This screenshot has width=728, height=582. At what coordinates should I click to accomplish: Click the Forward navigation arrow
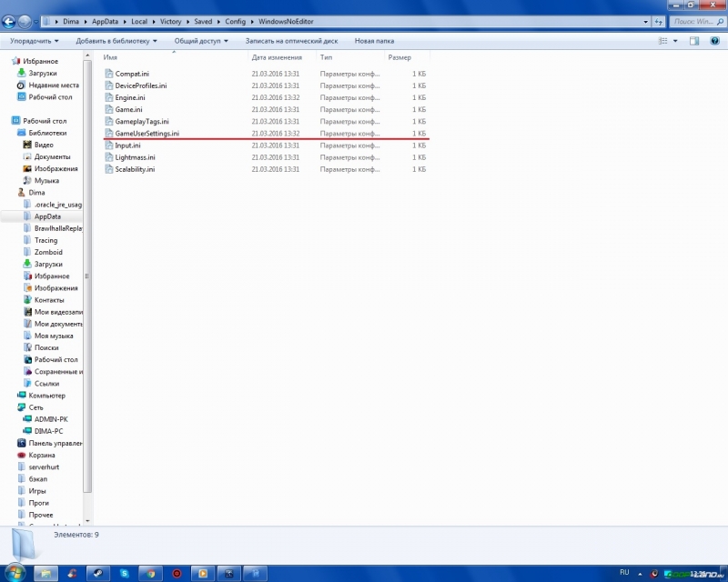click(x=25, y=21)
